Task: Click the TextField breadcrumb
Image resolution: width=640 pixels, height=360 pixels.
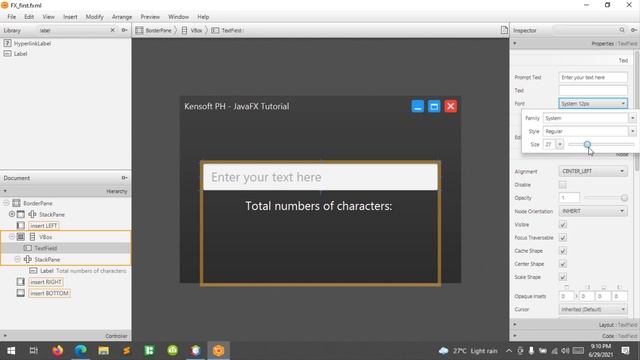Action: coord(227,30)
